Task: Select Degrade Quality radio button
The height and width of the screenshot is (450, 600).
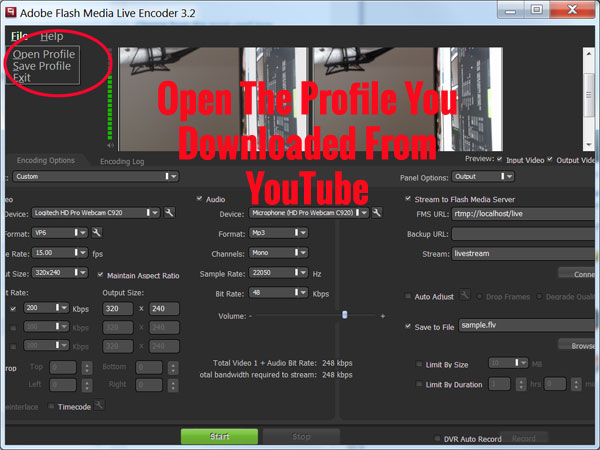Action: pos(540,297)
